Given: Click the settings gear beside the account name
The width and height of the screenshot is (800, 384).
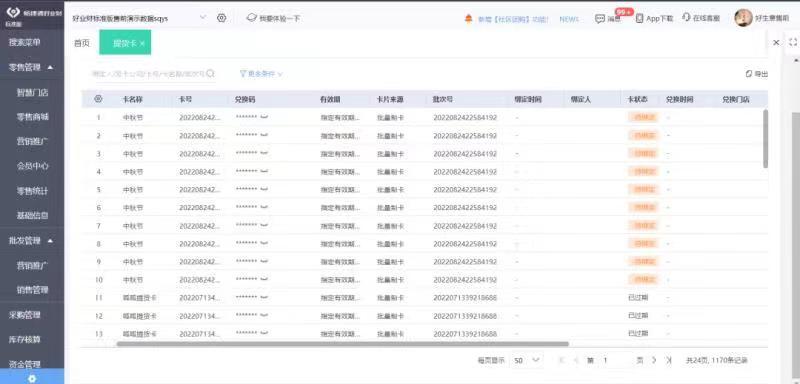Looking at the screenshot, I should click(x=221, y=18).
